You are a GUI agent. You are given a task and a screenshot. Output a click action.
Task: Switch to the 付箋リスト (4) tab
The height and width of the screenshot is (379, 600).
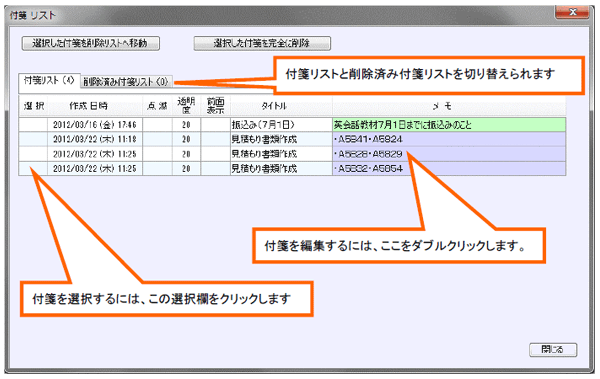click(49, 81)
